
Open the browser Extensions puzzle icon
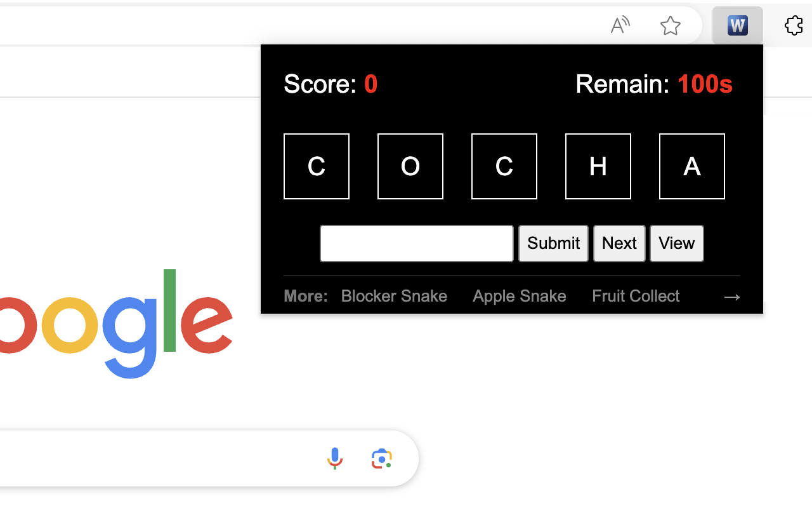point(794,25)
